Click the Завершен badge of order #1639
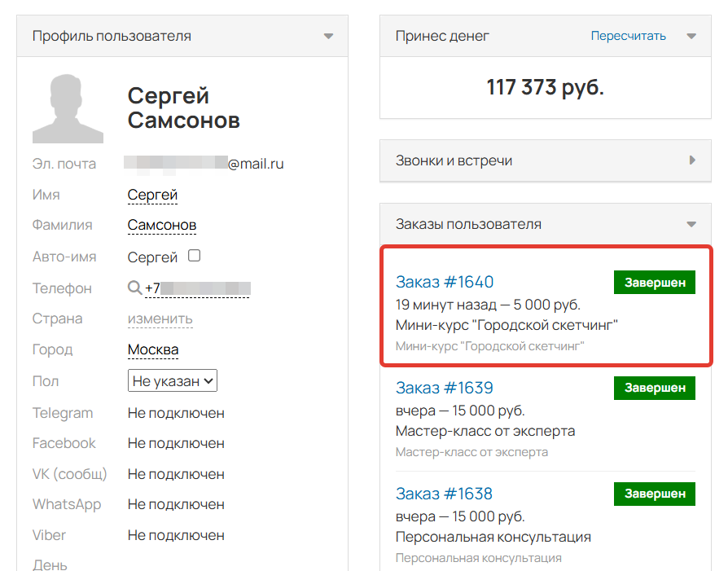 point(655,388)
